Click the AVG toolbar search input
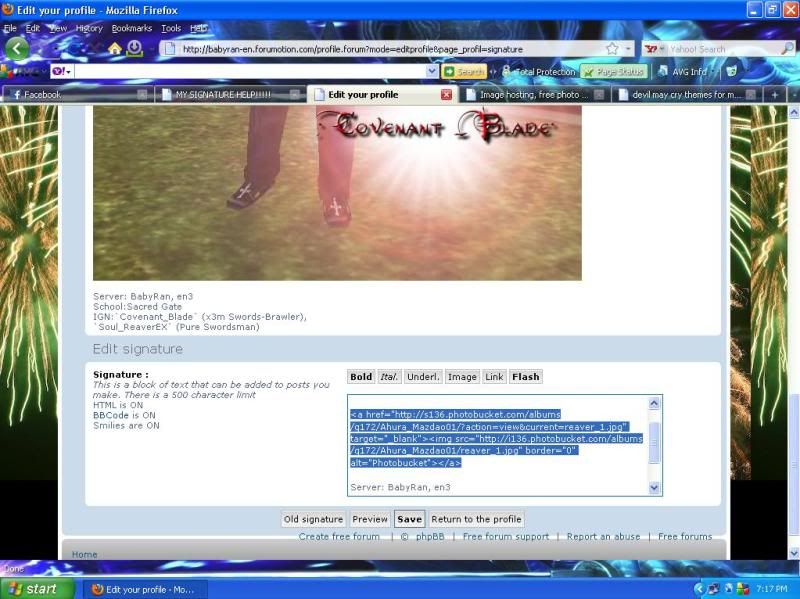 250,71
